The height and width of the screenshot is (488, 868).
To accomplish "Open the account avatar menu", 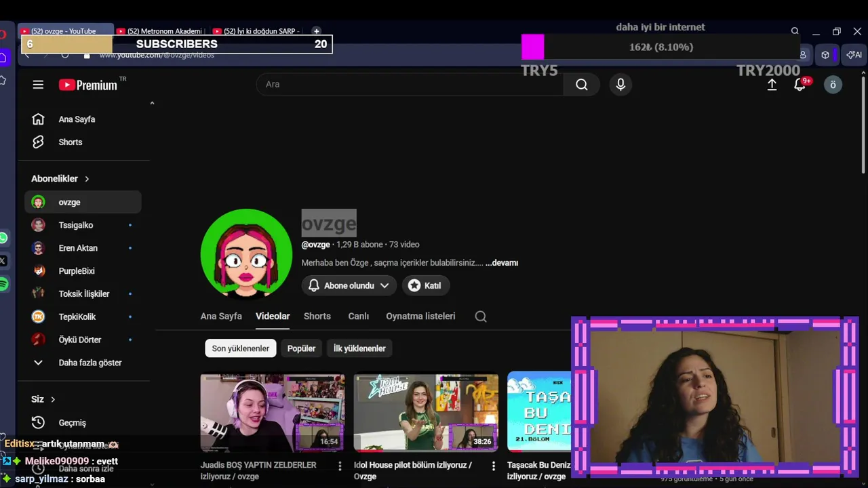I will [833, 85].
